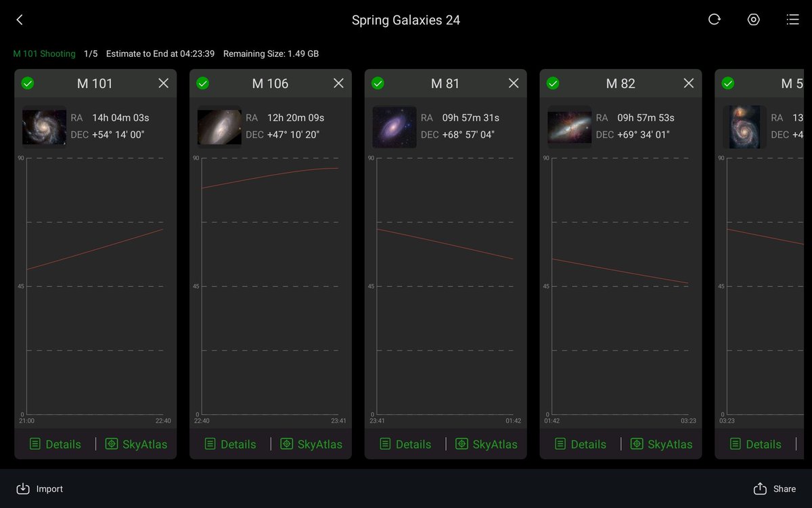Remove M 81 card with the X
The image size is (812, 508).
[x=514, y=83]
